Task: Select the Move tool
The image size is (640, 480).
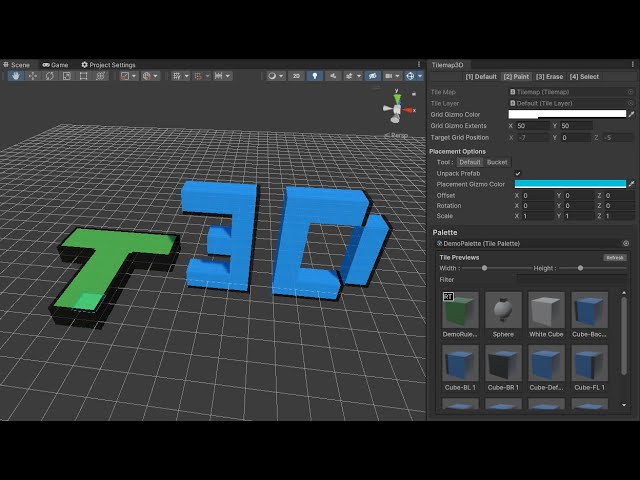Action: 33,76
